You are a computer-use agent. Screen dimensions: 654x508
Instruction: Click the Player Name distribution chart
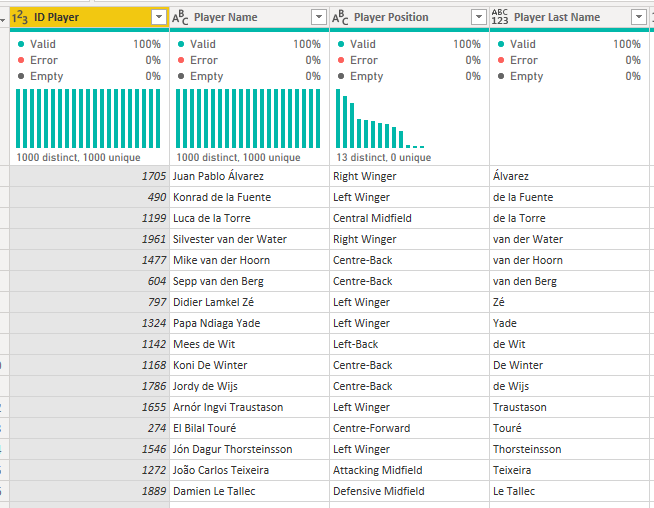[x=248, y=118]
